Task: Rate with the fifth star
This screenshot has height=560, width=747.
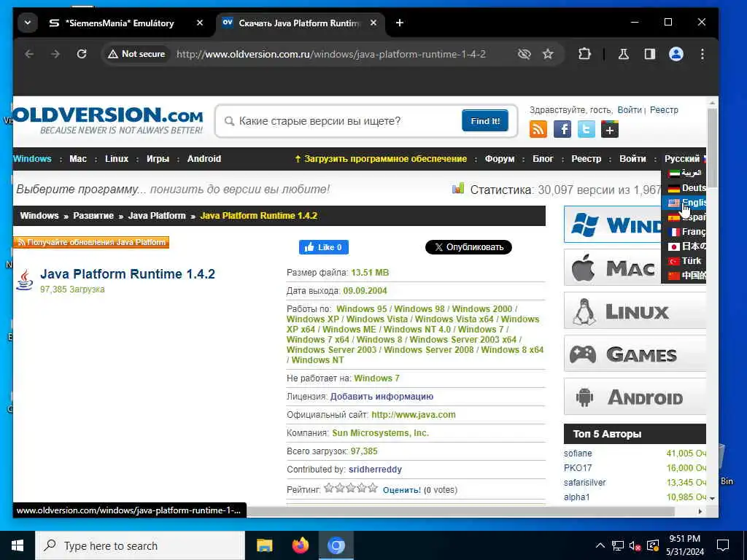Action: tap(373, 488)
